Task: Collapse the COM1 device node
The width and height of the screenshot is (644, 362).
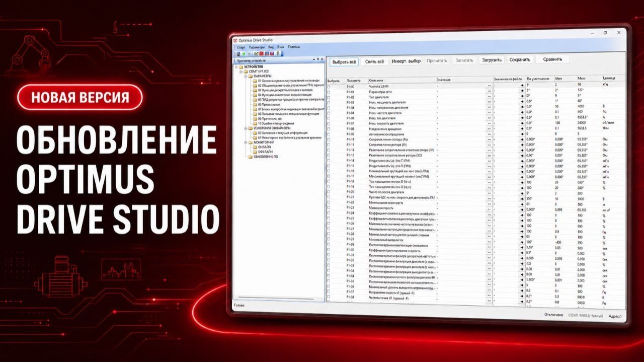Action: [242, 71]
